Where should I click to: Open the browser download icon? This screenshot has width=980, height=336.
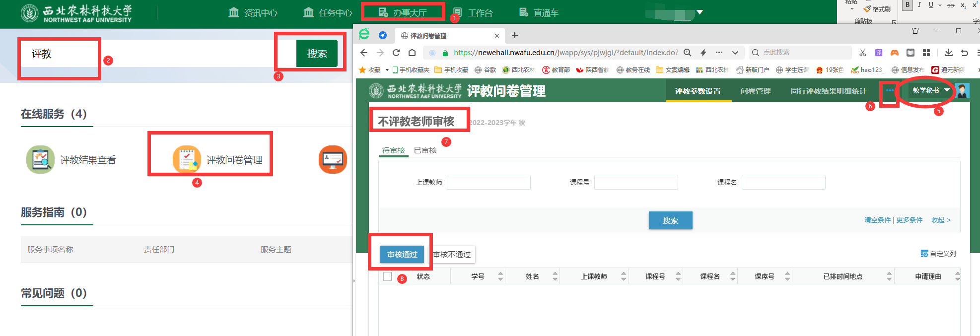948,53
